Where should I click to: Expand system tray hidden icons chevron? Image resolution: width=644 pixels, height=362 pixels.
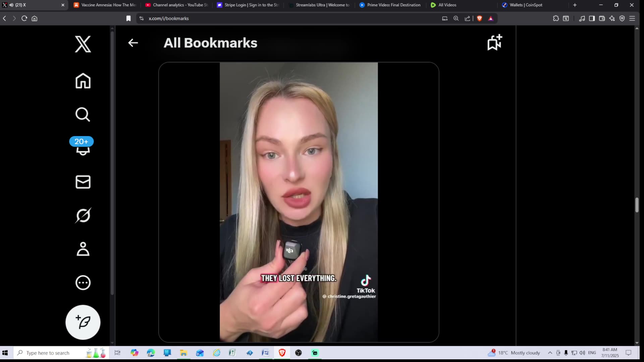point(550,353)
